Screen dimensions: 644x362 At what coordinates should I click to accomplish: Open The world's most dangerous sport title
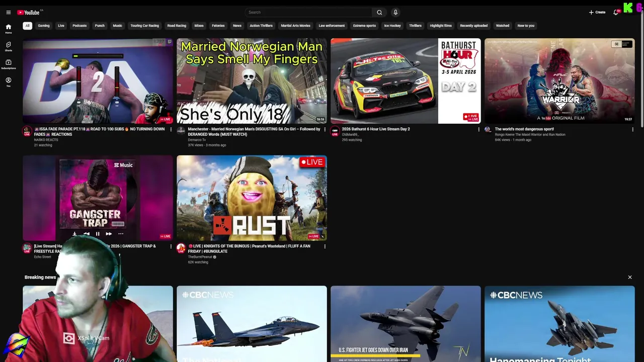(x=524, y=129)
